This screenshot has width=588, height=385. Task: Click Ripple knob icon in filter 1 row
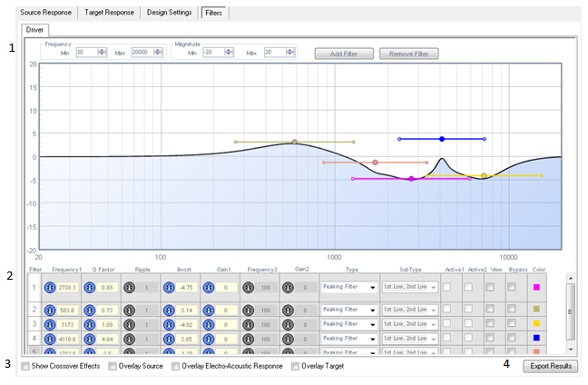pos(130,288)
